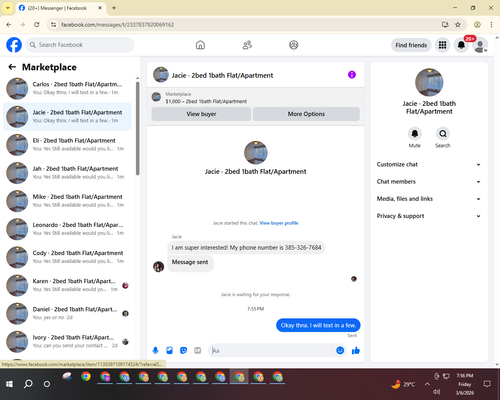
Task: Click the listing thumbnail in right panel
Action: [429, 82]
